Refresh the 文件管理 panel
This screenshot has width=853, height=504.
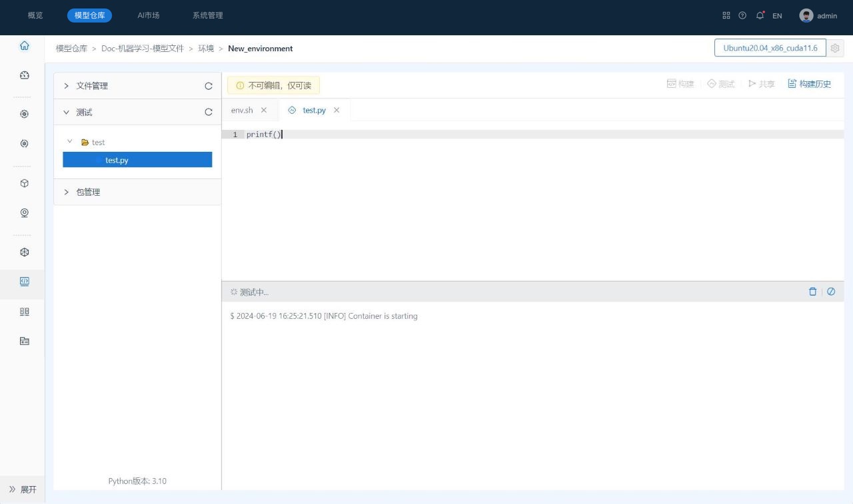[209, 86]
